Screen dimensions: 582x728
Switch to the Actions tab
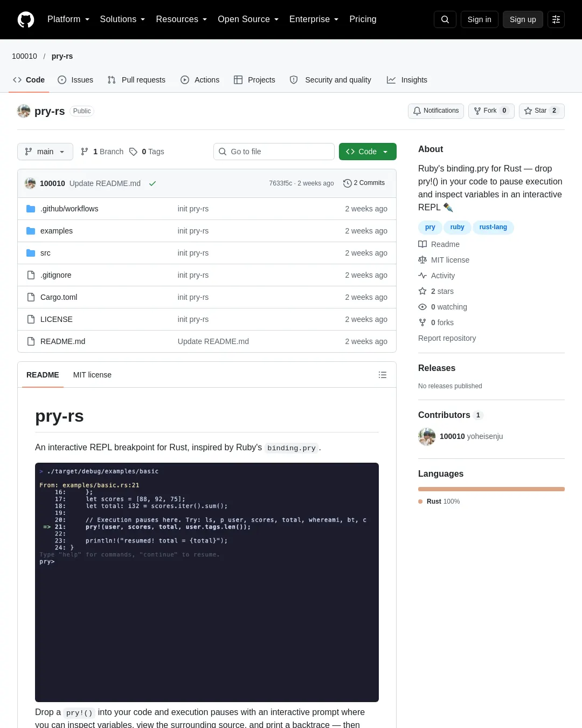[x=200, y=80]
